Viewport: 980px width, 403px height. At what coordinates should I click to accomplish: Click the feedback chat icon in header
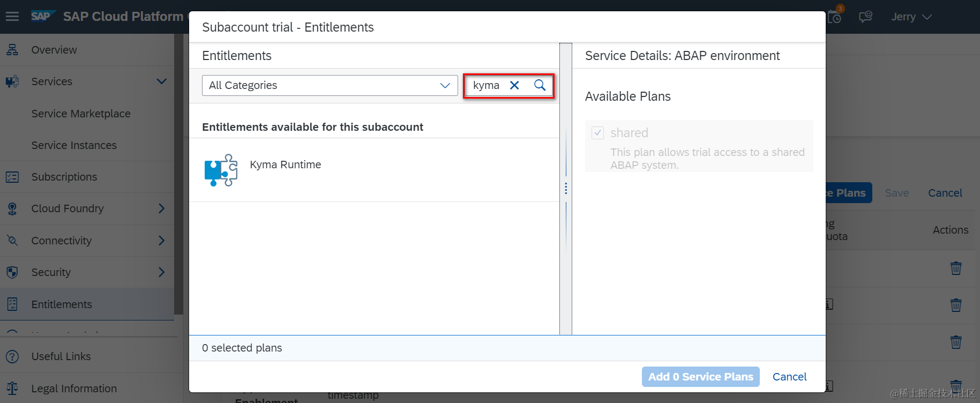click(x=865, y=17)
